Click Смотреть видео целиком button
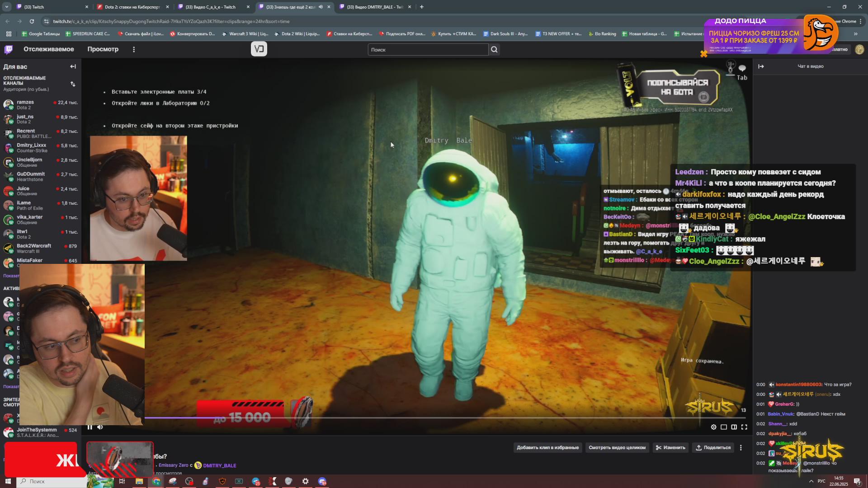868x488 pixels. tap(617, 448)
